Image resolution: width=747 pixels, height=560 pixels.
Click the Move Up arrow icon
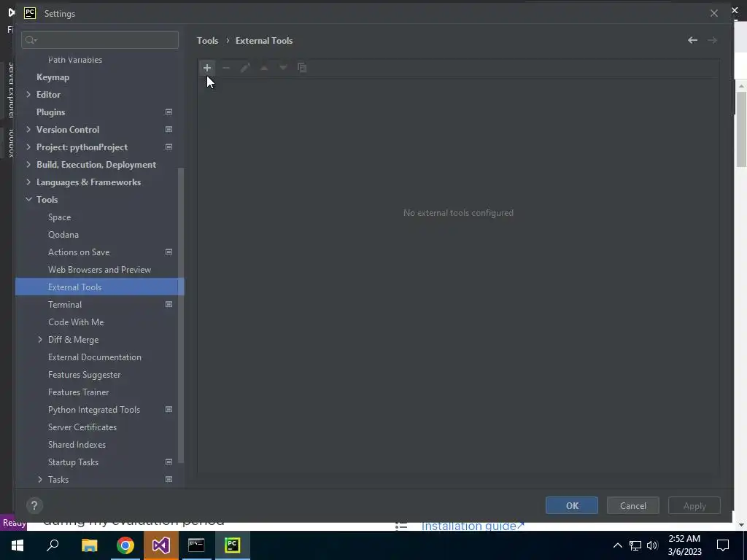pos(264,68)
